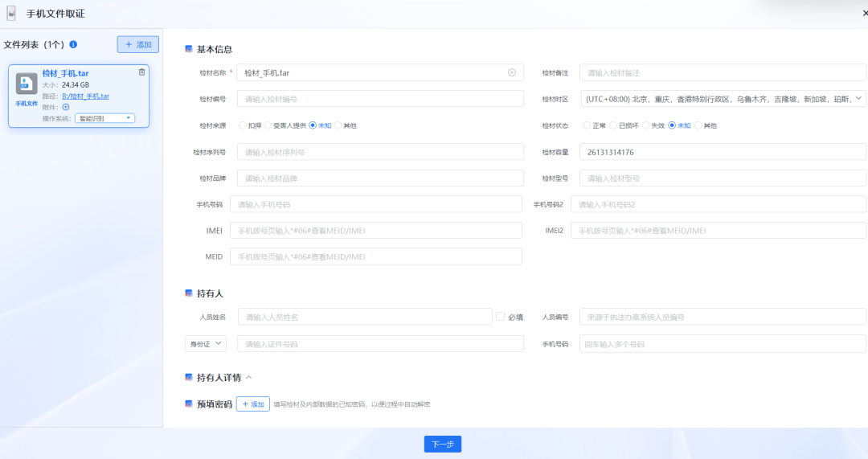The height and width of the screenshot is (459, 868).
Task: Click the 持有人 section heading
Action: coord(210,293)
